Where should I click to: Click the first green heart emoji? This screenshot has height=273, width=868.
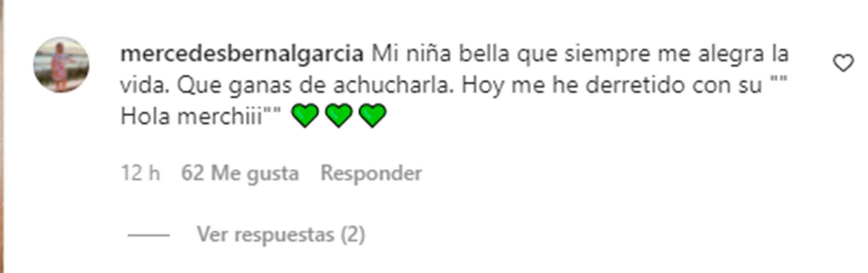tap(305, 115)
